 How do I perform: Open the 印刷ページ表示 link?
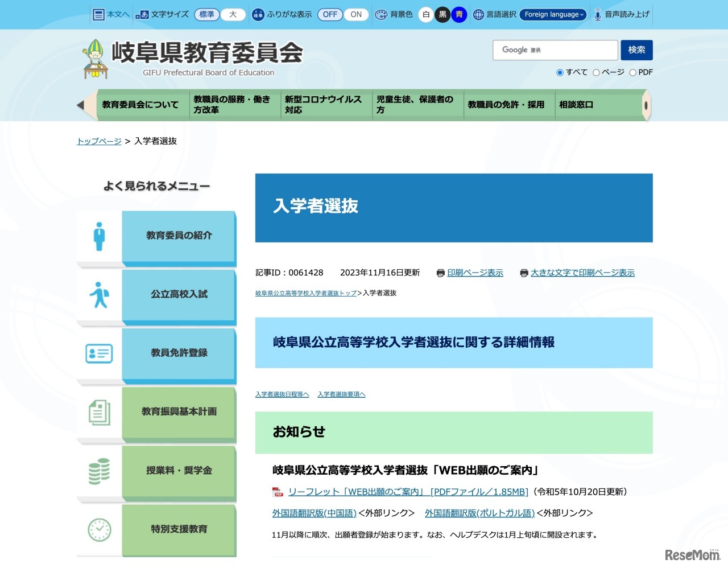coord(475,273)
